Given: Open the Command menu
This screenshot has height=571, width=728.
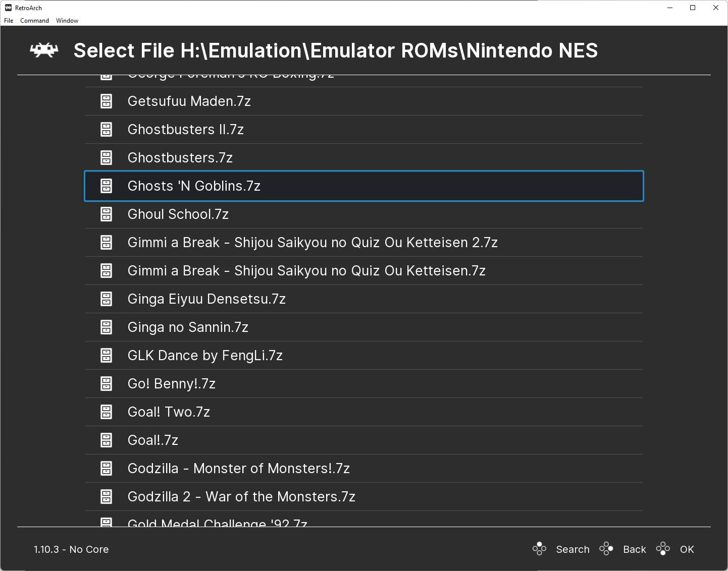Looking at the screenshot, I should pos(34,21).
